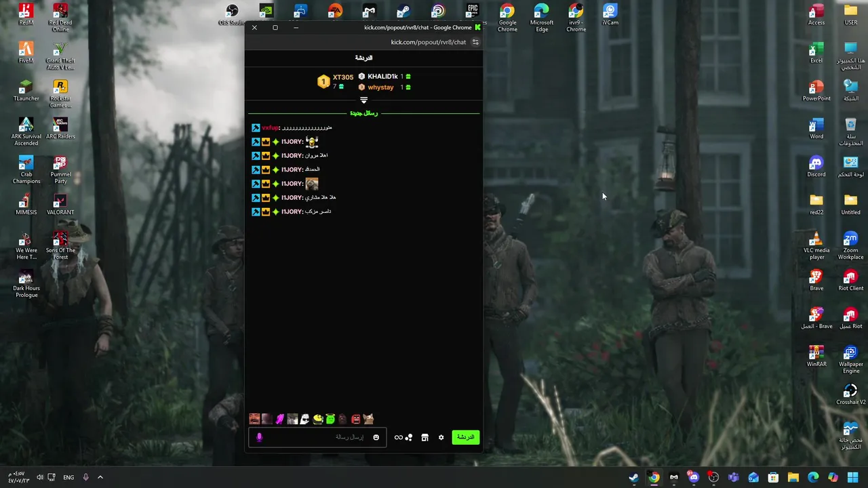This screenshot has width=868, height=488.
Task: Expand the leaderboard chevron below gifters
Action: pos(363,100)
